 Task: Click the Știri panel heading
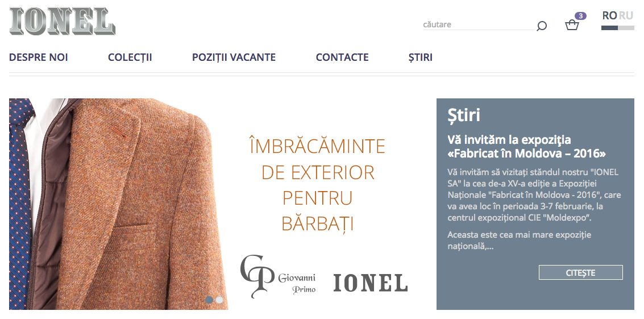[x=464, y=115]
